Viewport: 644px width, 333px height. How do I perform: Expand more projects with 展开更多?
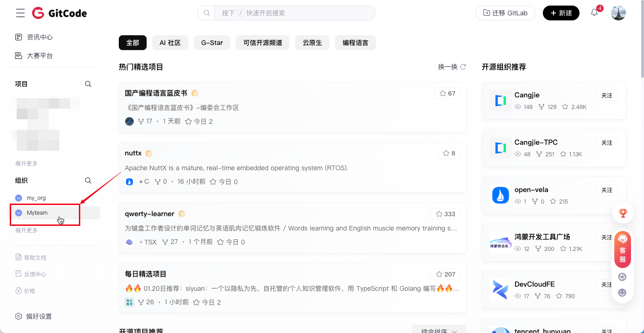[x=26, y=164]
